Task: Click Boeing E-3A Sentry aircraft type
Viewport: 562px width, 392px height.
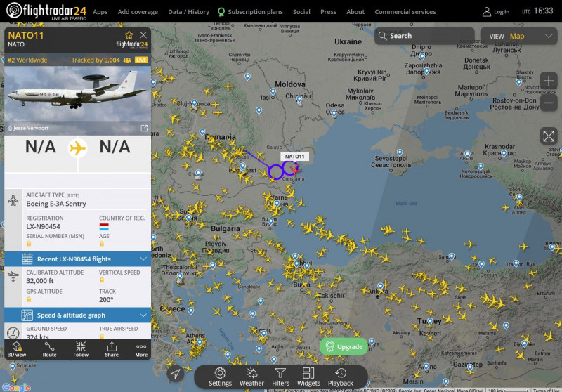Action: click(x=56, y=204)
